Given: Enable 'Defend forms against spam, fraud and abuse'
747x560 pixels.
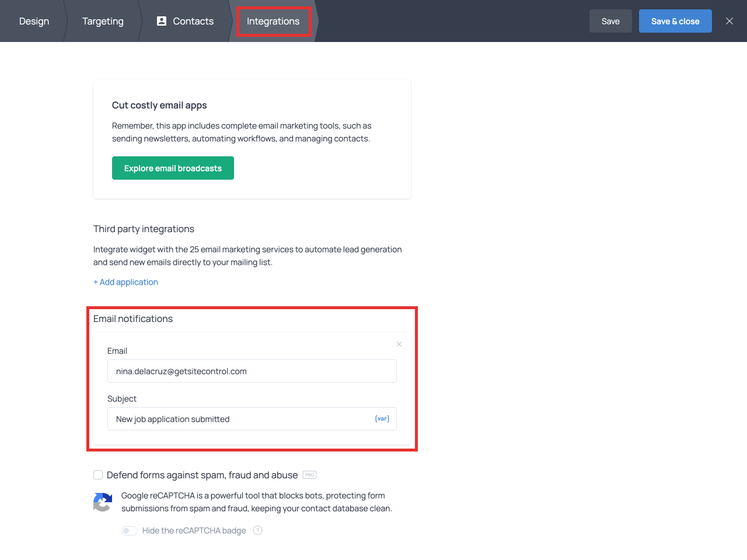Looking at the screenshot, I should [98, 475].
